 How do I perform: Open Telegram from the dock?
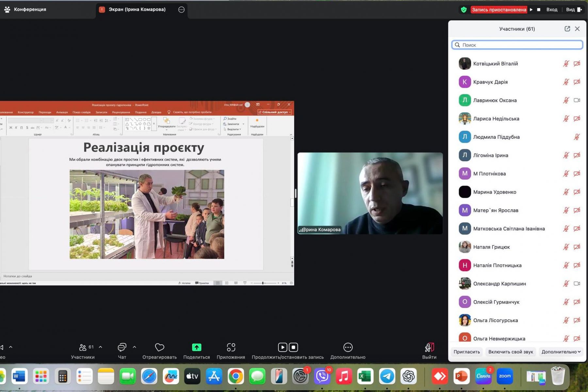coord(387,377)
